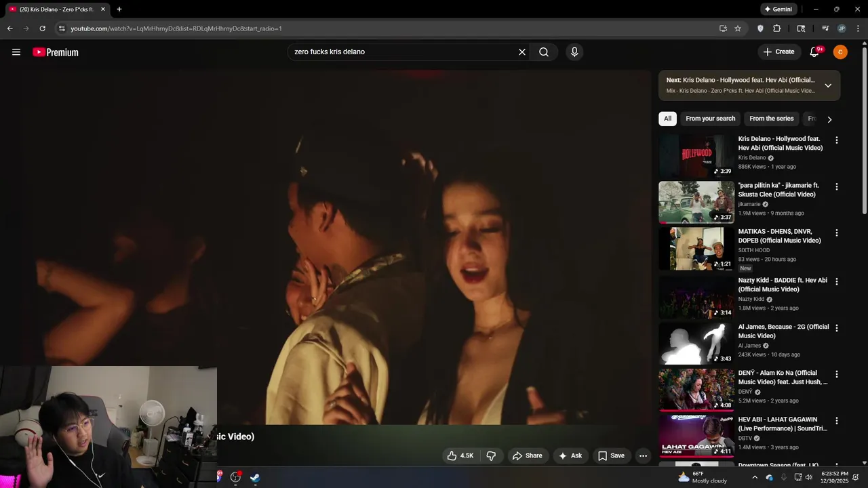The height and width of the screenshot is (488, 868).
Task: Open Al James 2G video thumbnail
Action: click(696, 344)
